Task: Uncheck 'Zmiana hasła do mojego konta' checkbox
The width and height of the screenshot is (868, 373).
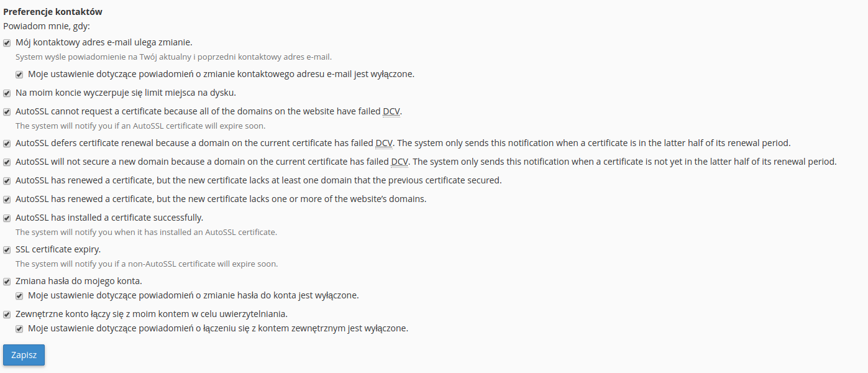Action: (7, 282)
